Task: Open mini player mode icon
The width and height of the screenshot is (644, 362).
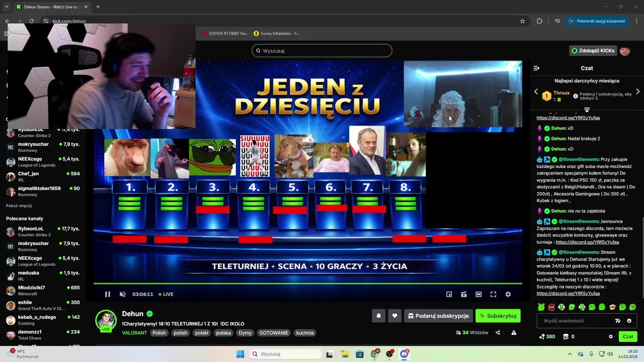Action: 449,294
